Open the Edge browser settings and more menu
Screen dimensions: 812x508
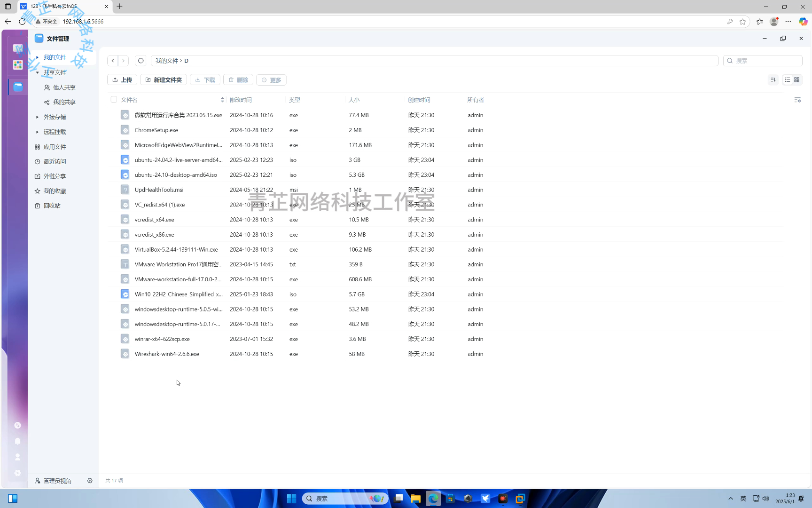(x=788, y=22)
